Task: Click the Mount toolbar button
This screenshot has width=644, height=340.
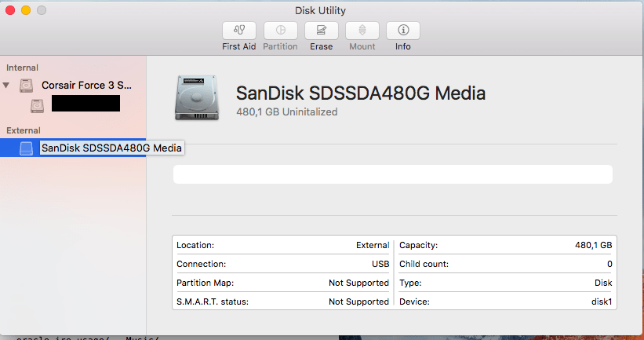Action: (362, 31)
